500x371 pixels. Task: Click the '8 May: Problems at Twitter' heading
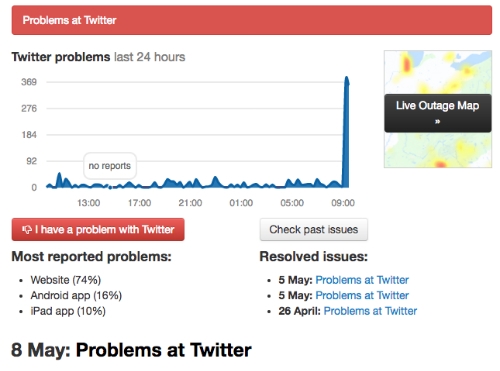pos(131,350)
